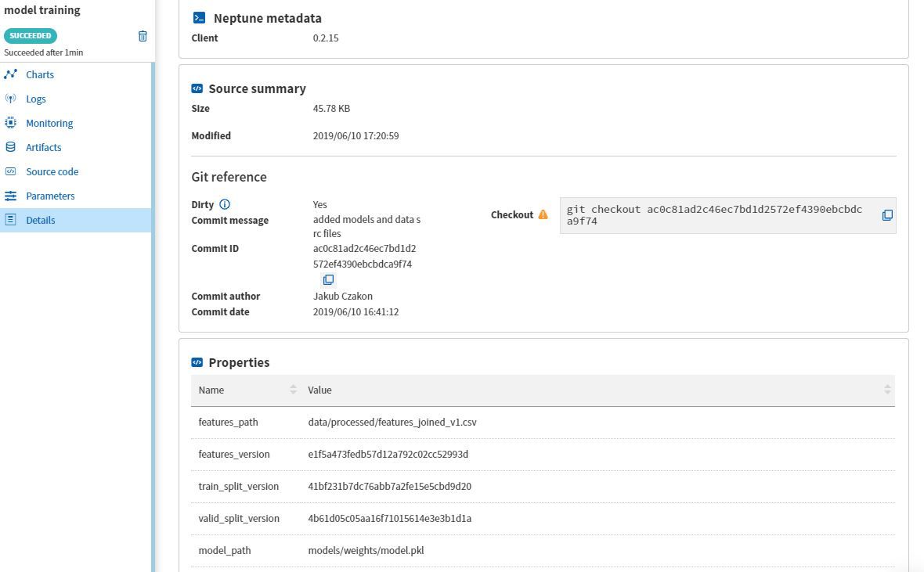
Task: Copy the git checkout command
Action: tap(887, 215)
